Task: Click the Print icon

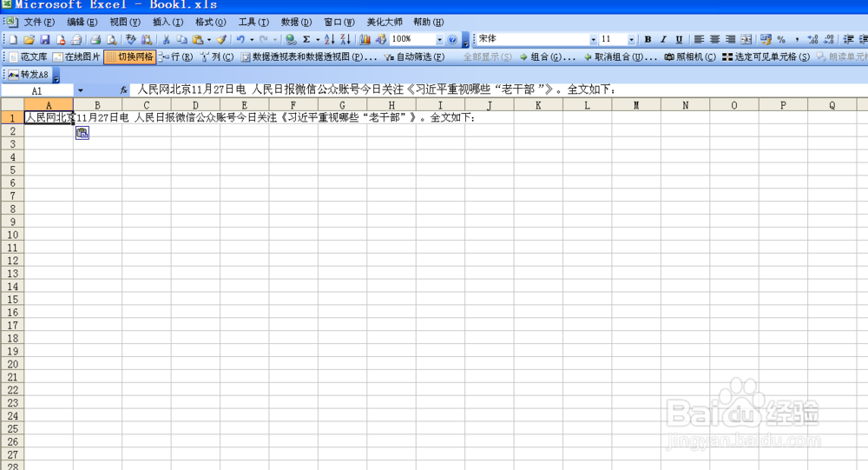Action: [95, 39]
